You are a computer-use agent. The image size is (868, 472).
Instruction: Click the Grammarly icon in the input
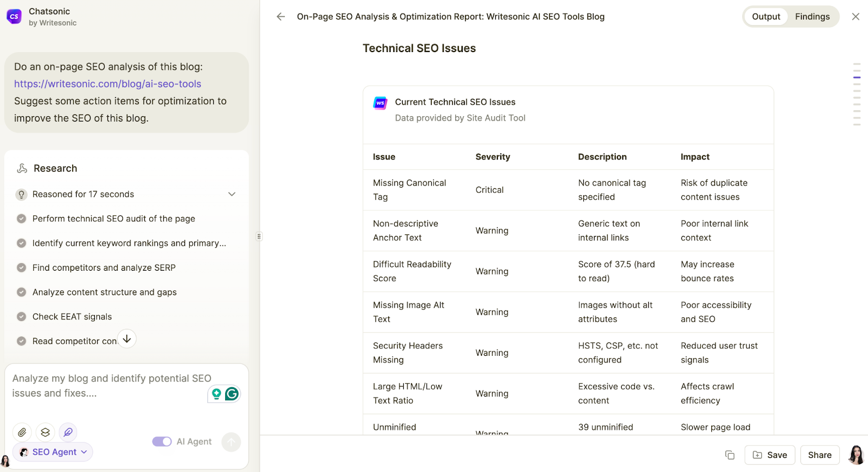pos(232,394)
